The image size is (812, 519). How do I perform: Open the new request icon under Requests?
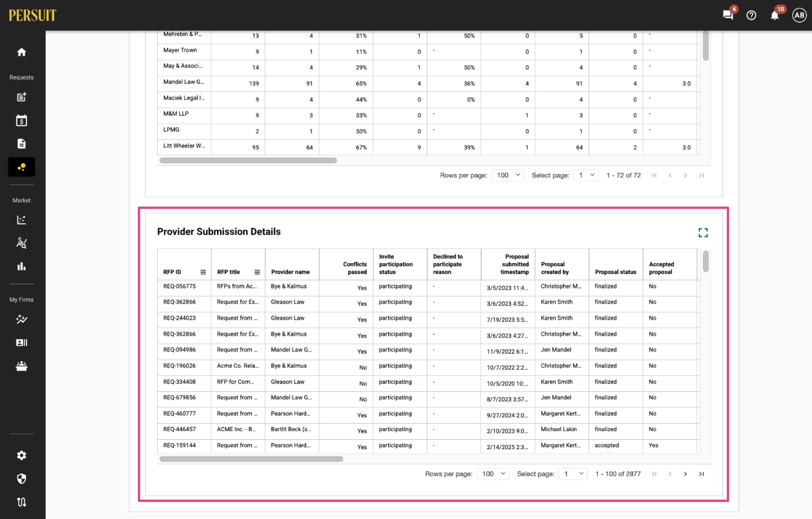(x=21, y=97)
